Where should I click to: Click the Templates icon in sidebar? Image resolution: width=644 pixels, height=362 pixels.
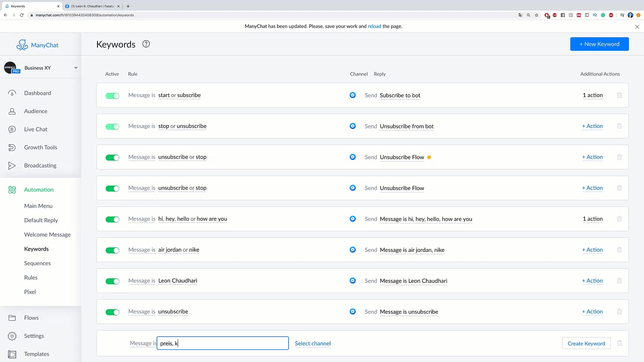pyautogui.click(x=12, y=354)
